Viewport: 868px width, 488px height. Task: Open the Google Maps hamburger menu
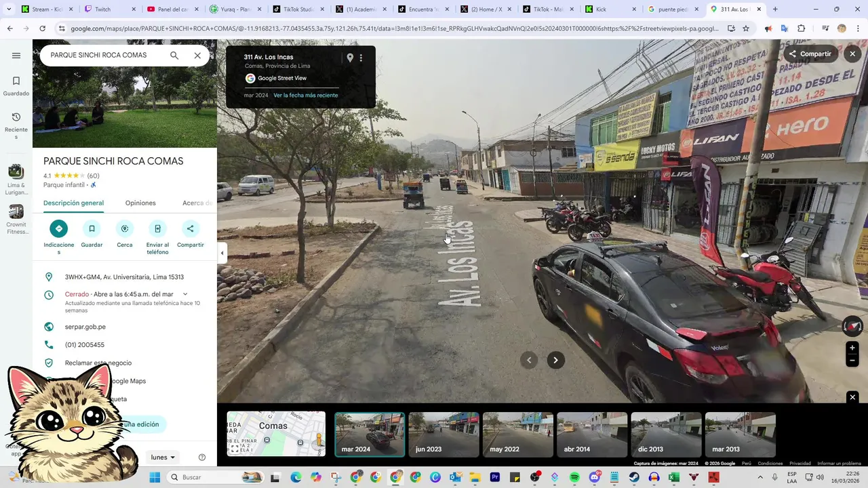tap(16, 56)
